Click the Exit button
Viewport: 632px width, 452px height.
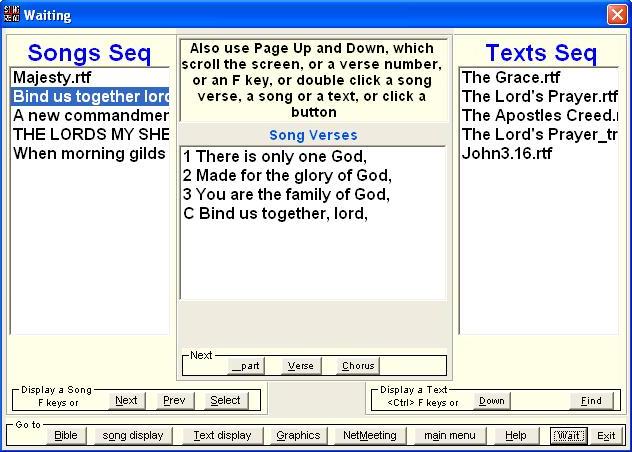606,435
